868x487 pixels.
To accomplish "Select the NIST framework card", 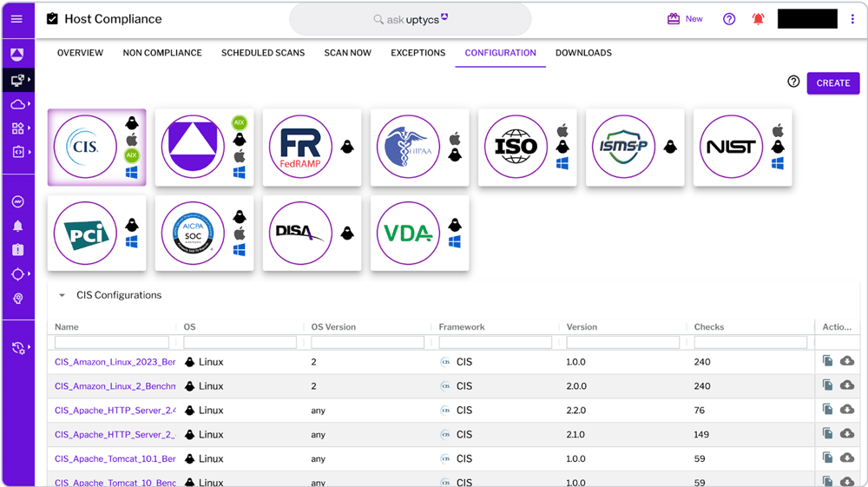I will (742, 148).
